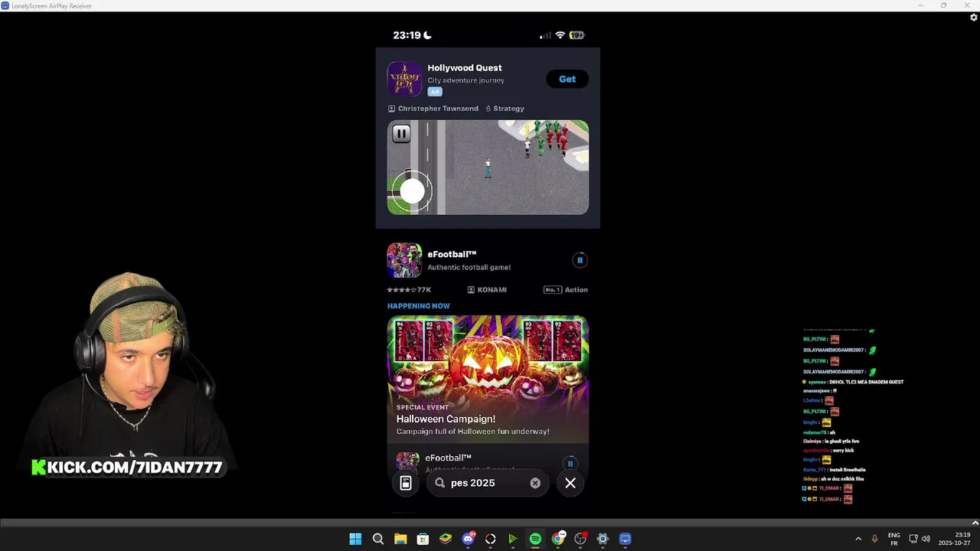Click the Christopher Townsend developer label
The image size is (980, 551).
tap(433, 109)
